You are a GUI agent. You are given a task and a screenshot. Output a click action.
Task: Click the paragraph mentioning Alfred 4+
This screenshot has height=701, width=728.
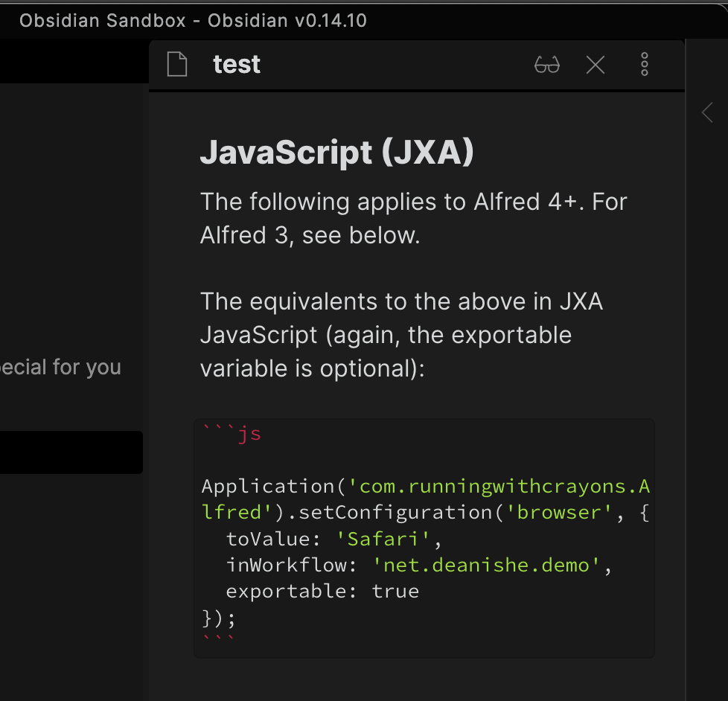tap(415, 218)
